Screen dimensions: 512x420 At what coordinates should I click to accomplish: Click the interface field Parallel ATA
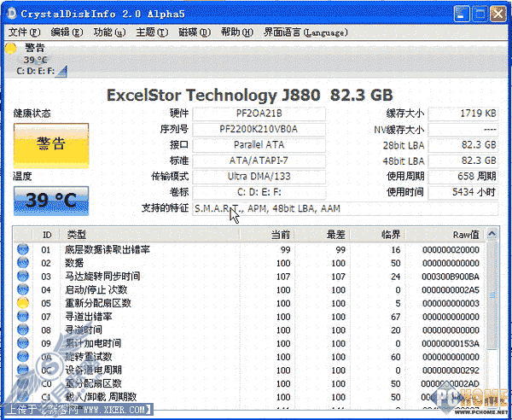pyautogui.click(x=259, y=145)
